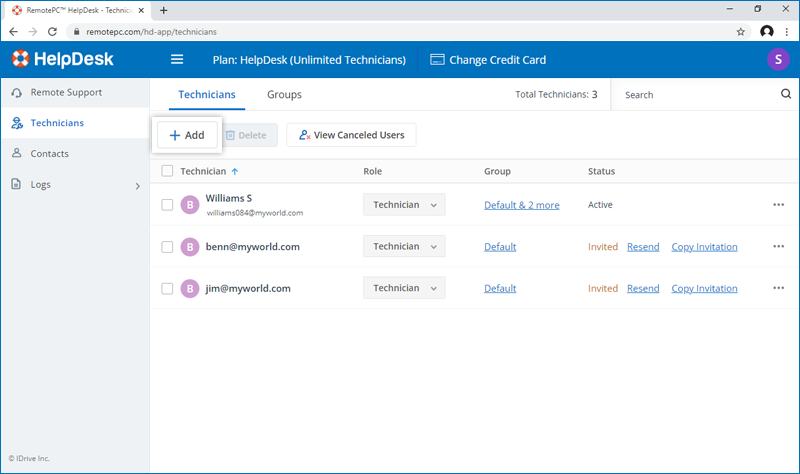Click Change Credit Card link
This screenshot has height=474, width=800.
pyautogui.click(x=488, y=60)
